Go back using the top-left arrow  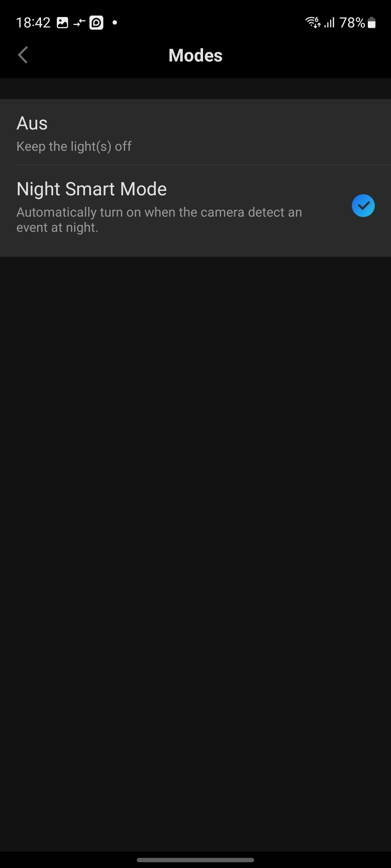click(23, 55)
